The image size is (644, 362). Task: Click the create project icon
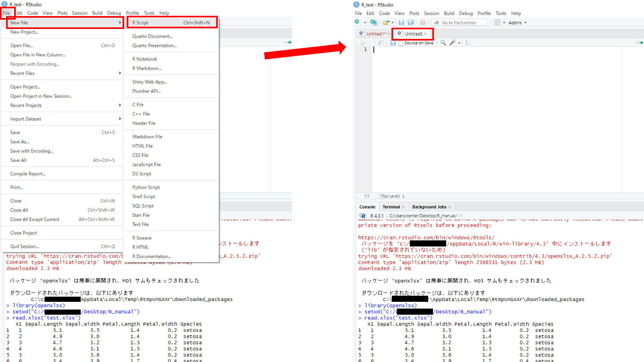point(373,22)
